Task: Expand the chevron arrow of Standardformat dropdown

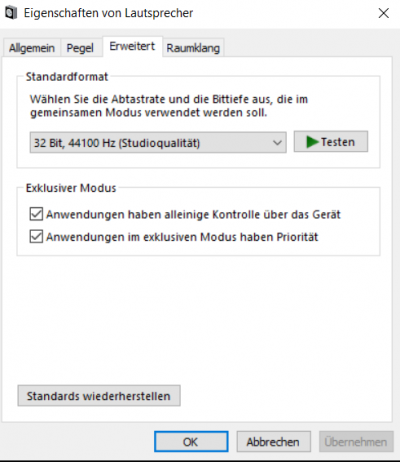Action: click(x=277, y=143)
